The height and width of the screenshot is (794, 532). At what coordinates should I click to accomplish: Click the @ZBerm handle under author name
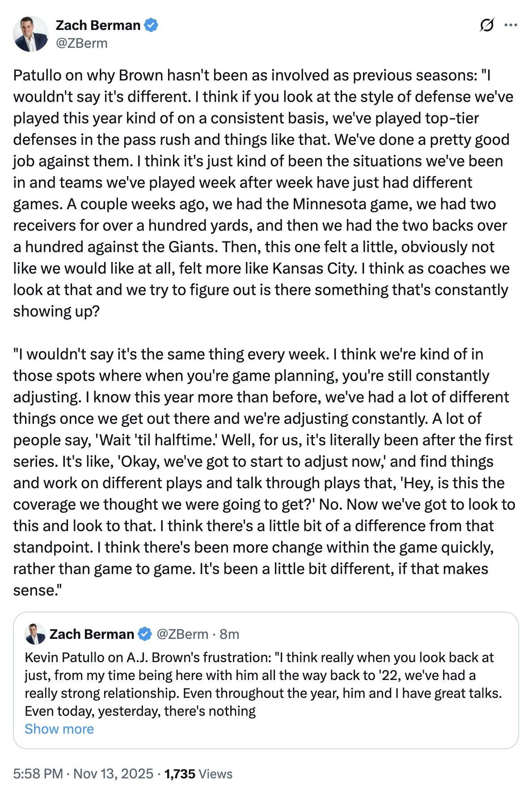coord(82,43)
